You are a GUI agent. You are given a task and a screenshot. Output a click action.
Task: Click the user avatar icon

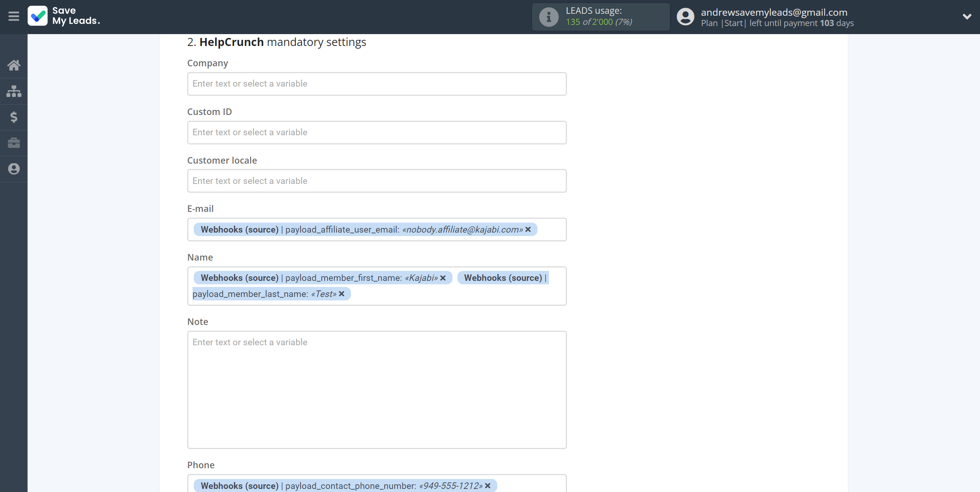685,16
